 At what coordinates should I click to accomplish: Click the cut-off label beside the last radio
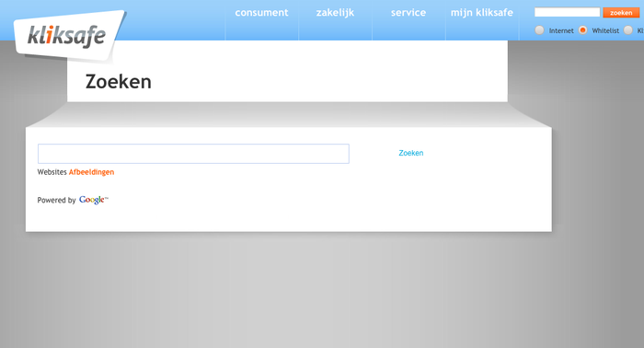tap(640, 30)
